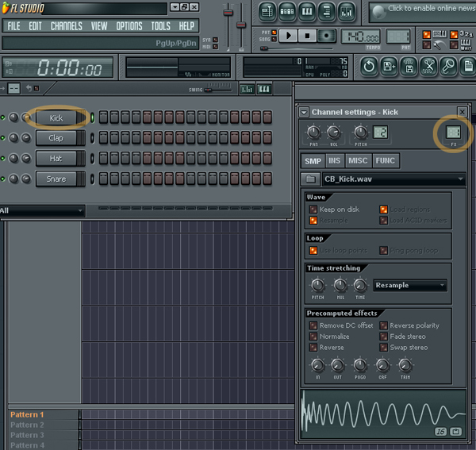The width and height of the screenshot is (476, 450).
Task: Click the tempo display value
Action: [361, 37]
